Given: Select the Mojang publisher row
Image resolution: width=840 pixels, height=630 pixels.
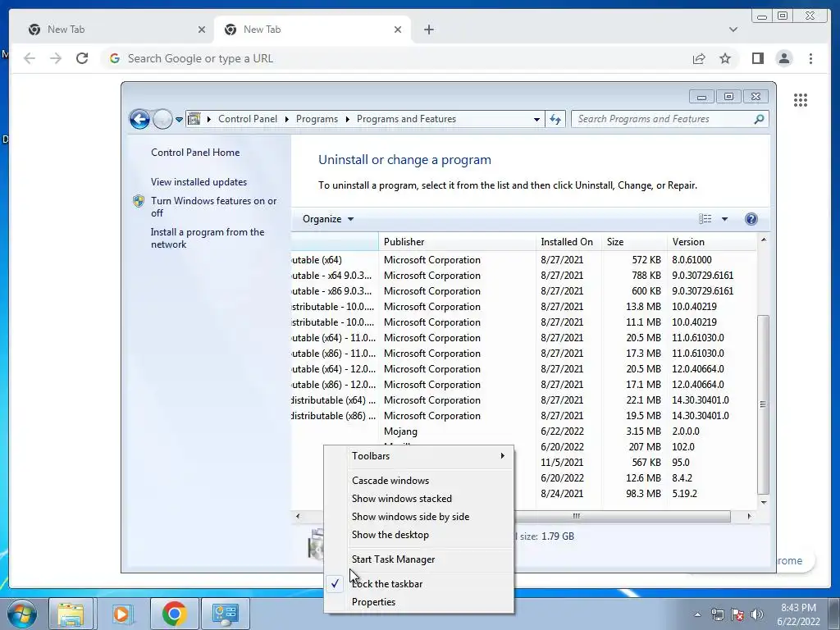Looking at the screenshot, I should [524, 431].
